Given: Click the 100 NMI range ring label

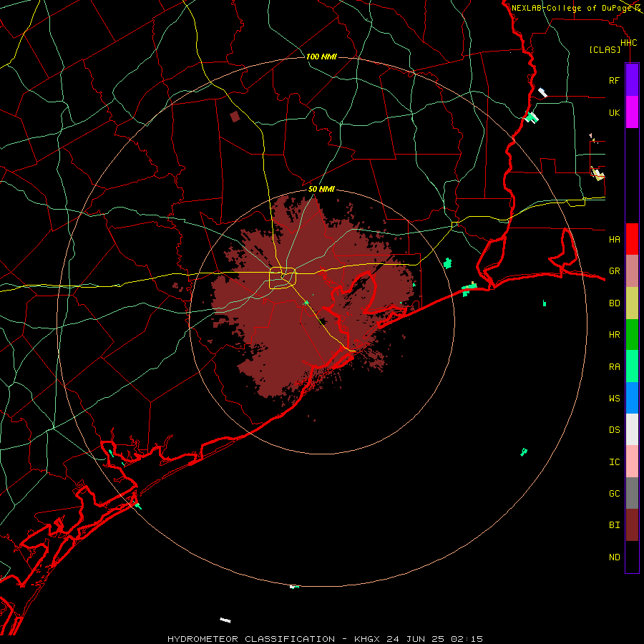Looking at the screenshot, I should point(321,57).
